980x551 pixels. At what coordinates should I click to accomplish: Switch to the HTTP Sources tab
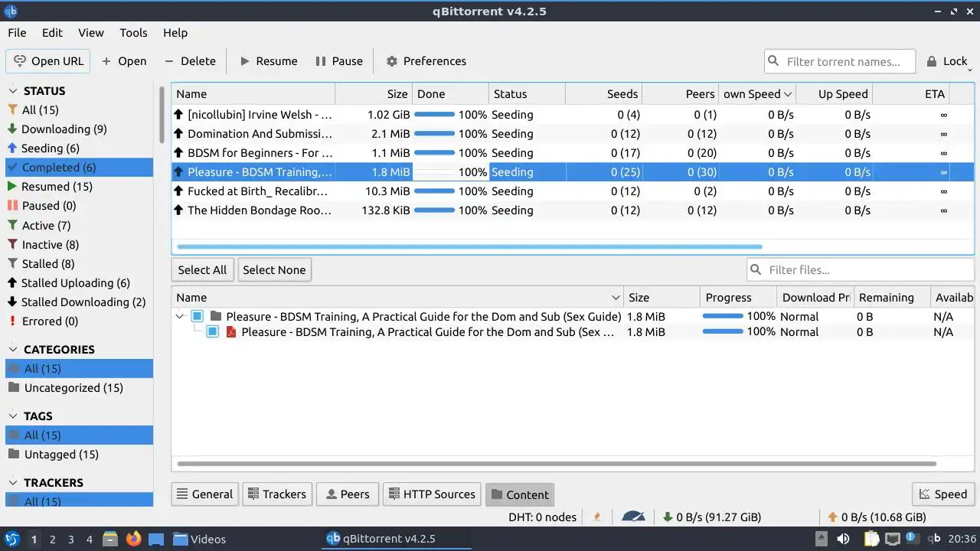(x=431, y=494)
